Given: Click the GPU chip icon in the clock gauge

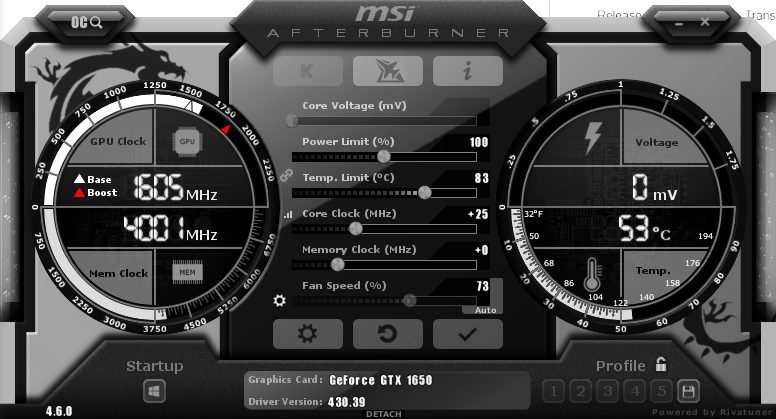Looking at the screenshot, I should [x=187, y=141].
